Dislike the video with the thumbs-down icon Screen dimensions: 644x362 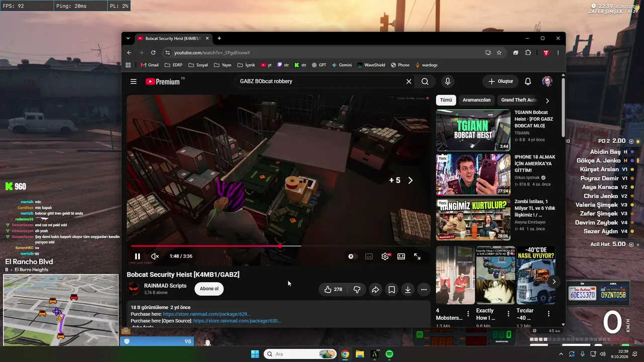coord(357,289)
